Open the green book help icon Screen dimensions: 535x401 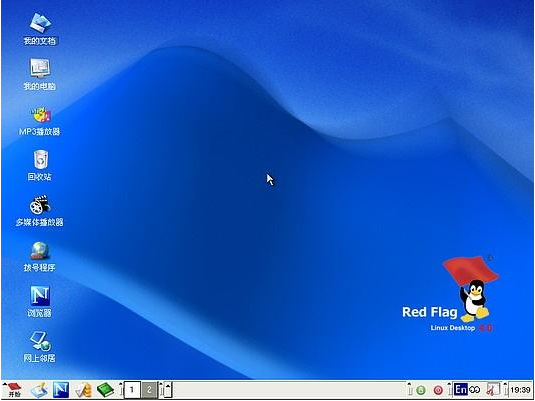[105, 390]
